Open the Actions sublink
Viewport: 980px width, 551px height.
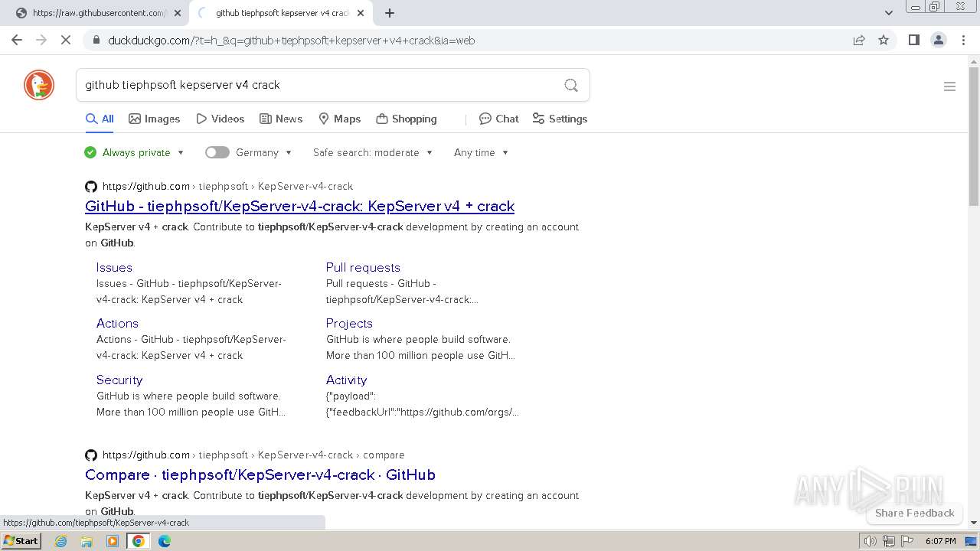pyautogui.click(x=117, y=323)
